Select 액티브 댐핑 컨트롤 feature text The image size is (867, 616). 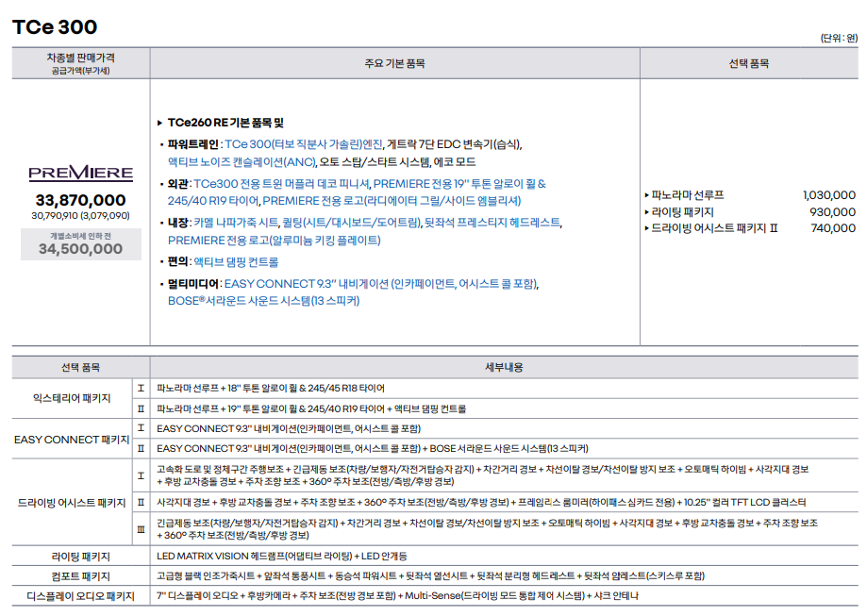(x=236, y=261)
